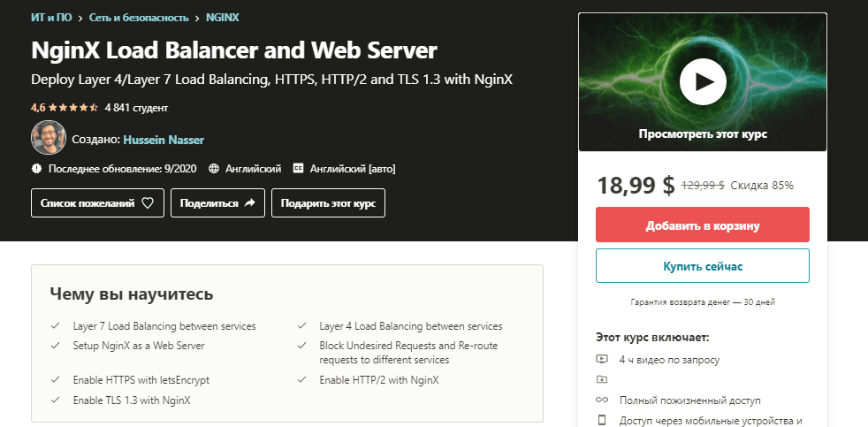Click the mobile device access icon
The height and width of the screenshot is (427, 868).
coord(602,419)
